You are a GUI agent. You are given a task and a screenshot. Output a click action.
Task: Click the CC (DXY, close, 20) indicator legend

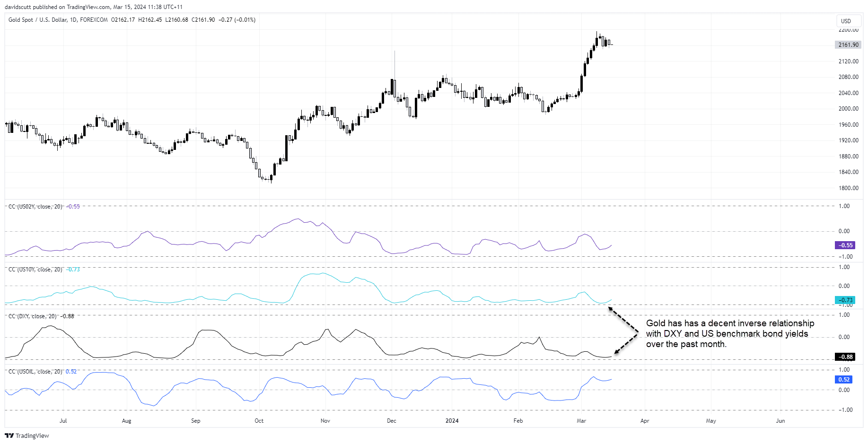pos(33,316)
